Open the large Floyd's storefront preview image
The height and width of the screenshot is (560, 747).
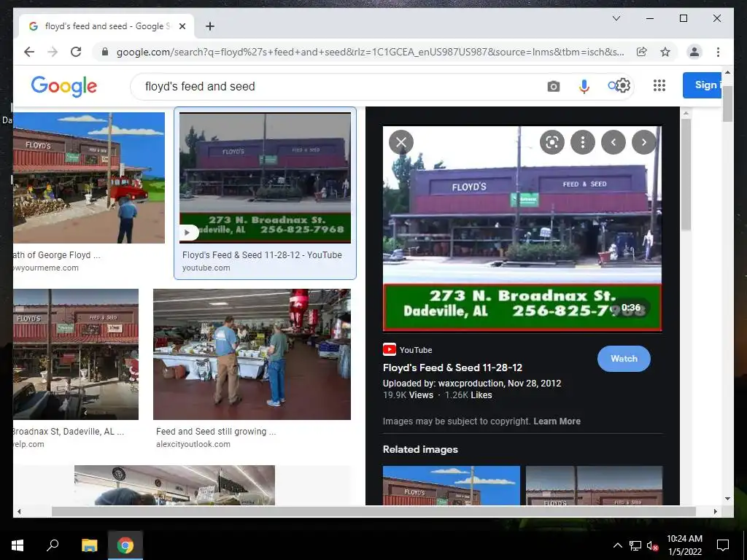click(522, 228)
